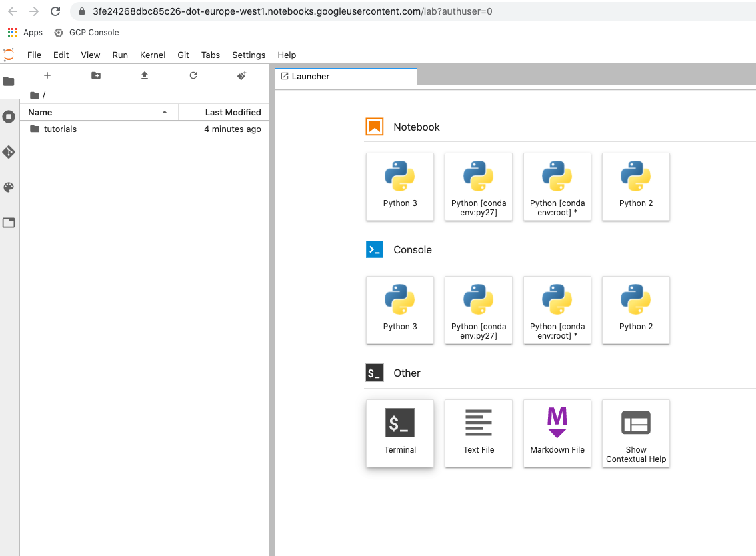This screenshot has height=556, width=756.
Task: Sort files by Last Modified column
Action: pos(233,112)
